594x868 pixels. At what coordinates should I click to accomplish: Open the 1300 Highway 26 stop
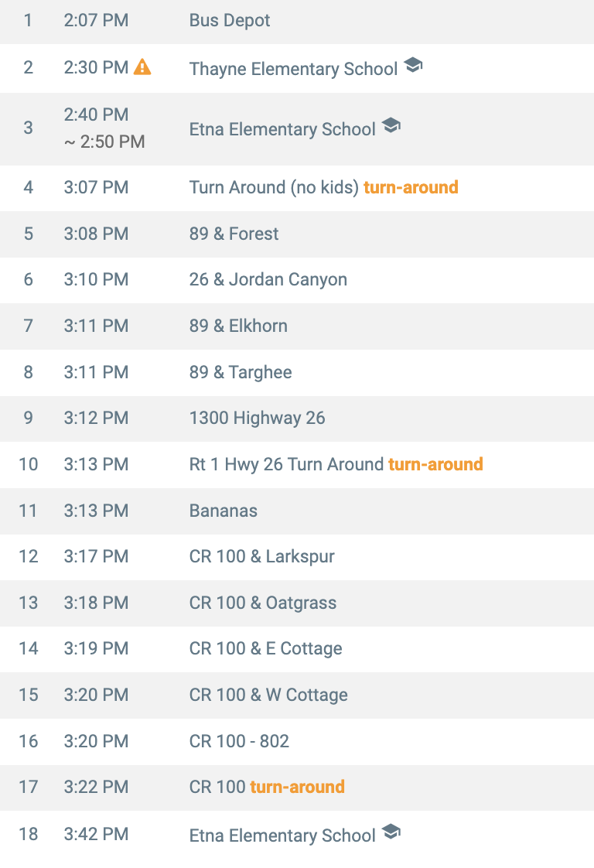pyautogui.click(x=257, y=418)
